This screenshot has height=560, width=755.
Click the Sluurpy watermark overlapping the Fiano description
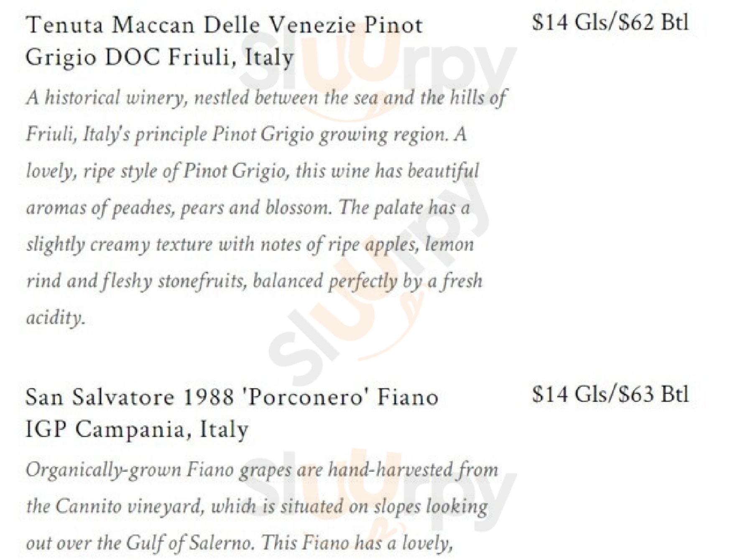(x=376, y=485)
